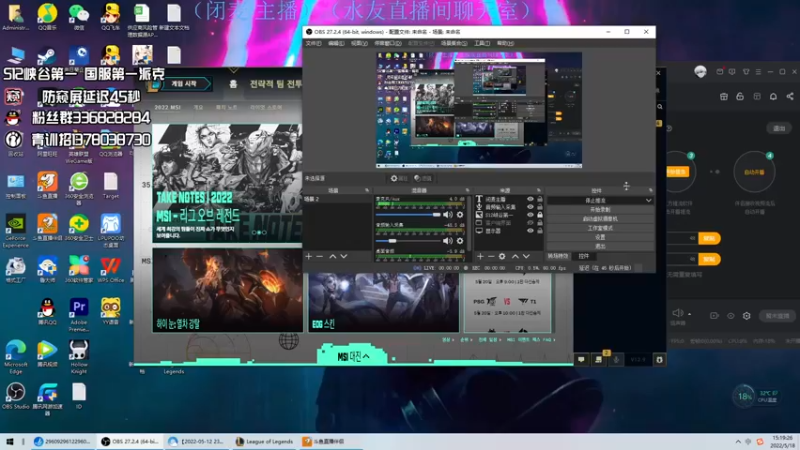800x450 pixels.
Task: Move selected source up in sources list
Action: (515, 256)
